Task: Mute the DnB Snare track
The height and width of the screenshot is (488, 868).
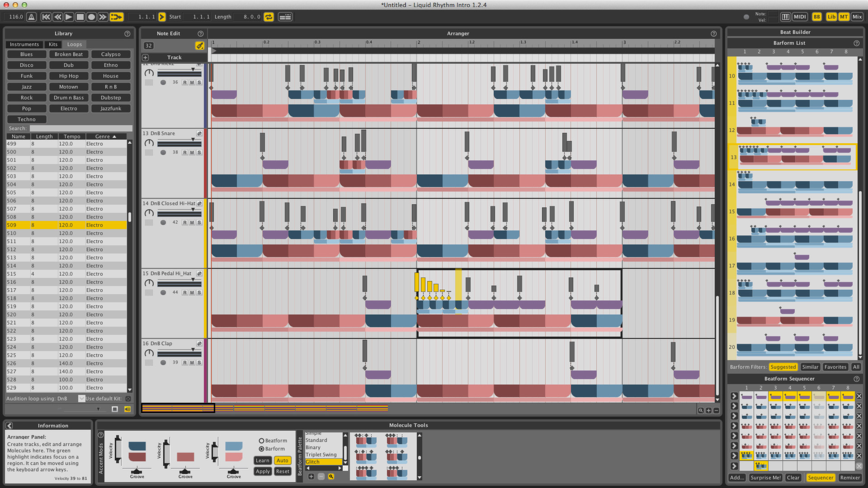Action: tap(192, 152)
